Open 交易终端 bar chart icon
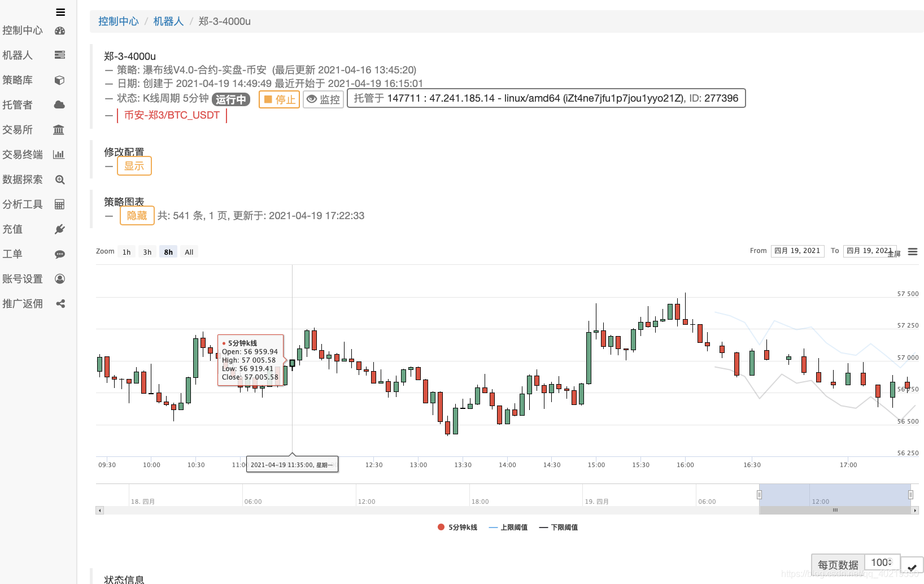 59,155
